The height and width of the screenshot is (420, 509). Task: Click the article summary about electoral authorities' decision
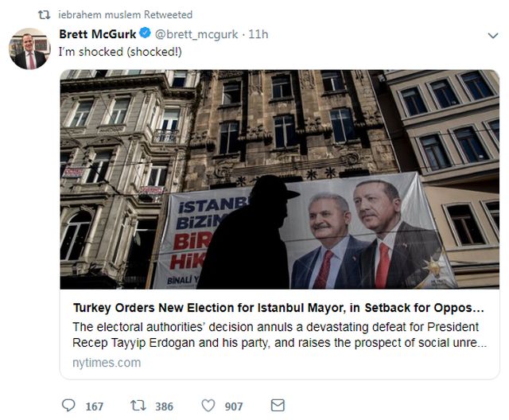(x=279, y=335)
